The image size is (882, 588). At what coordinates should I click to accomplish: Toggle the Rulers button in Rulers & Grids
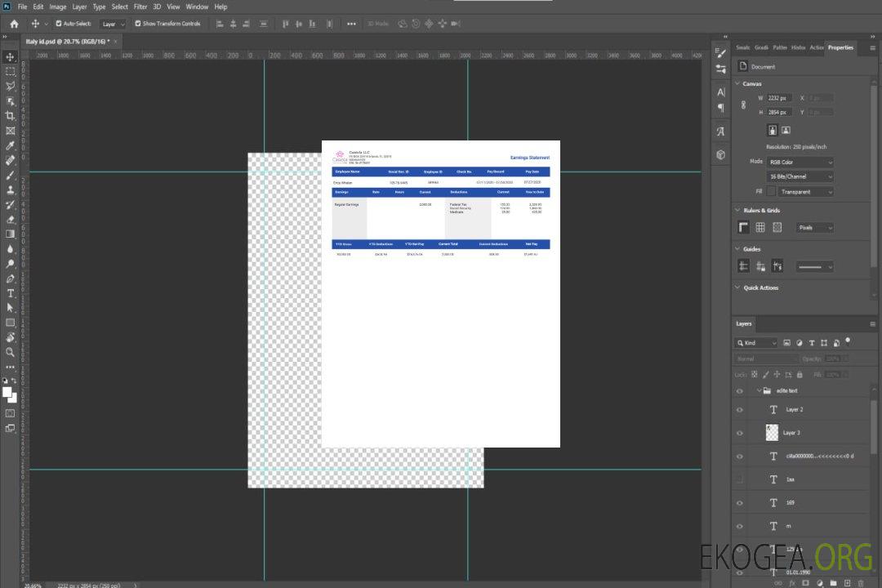[743, 227]
